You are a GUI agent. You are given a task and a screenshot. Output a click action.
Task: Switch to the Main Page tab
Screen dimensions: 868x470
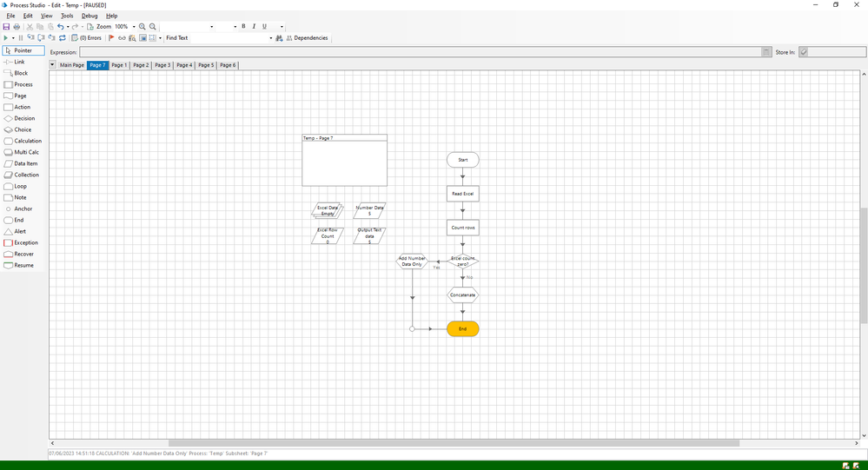click(x=72, y=65)
